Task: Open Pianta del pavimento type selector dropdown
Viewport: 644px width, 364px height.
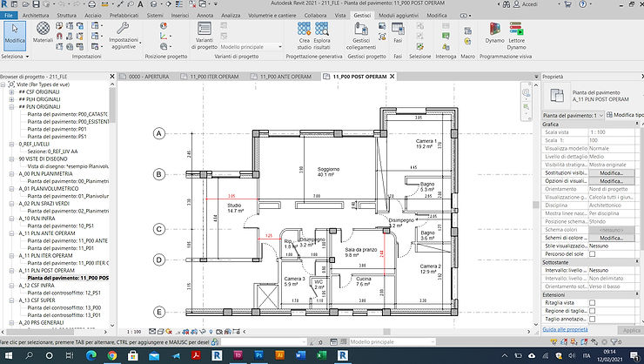Action: click(x=573, y=116)
